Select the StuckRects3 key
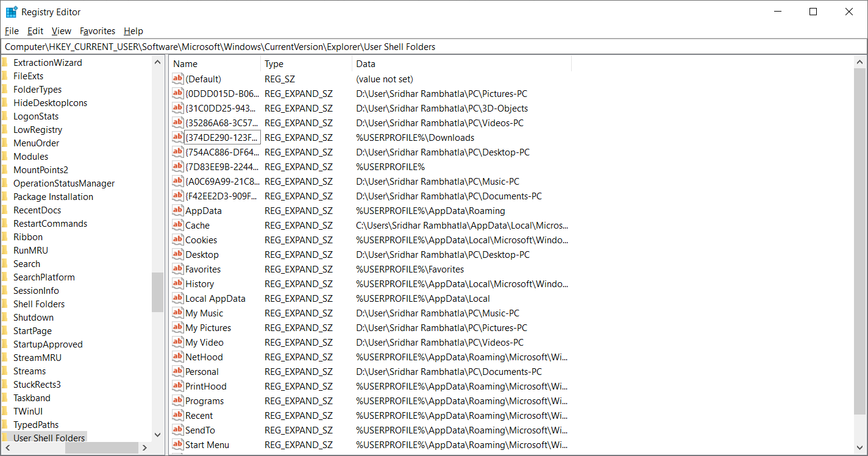Screen dimensions: 868x456 coord(37,385)
